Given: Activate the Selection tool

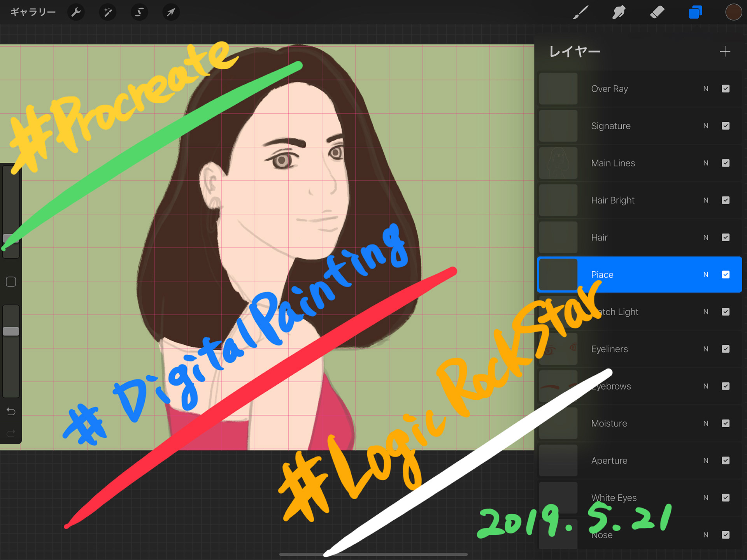Looking at the screenshot, I should 139,12.
